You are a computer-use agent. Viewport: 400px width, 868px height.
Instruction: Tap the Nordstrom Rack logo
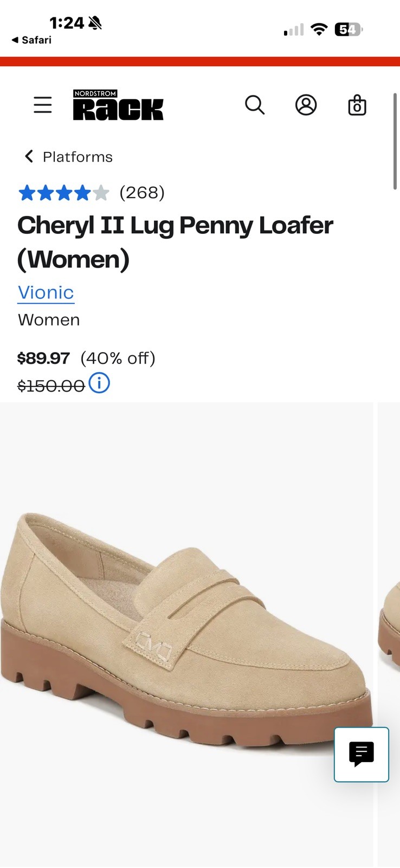(118, 105)
